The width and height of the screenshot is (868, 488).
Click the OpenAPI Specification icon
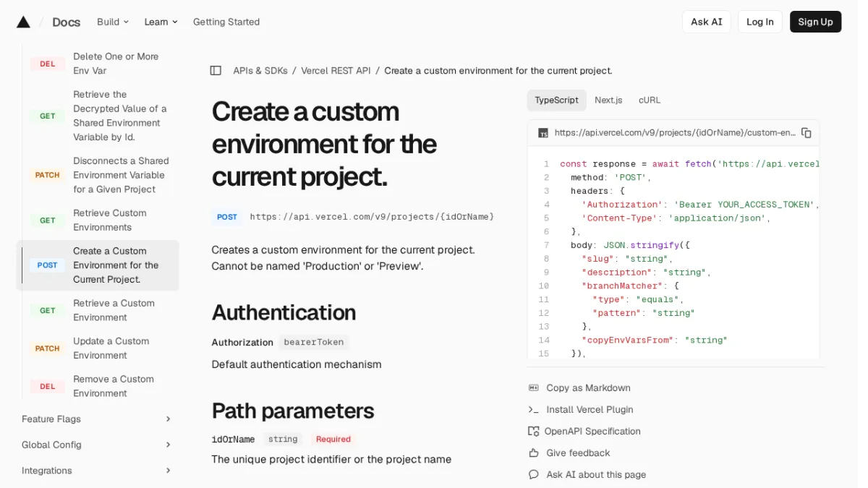click(534, 432)
